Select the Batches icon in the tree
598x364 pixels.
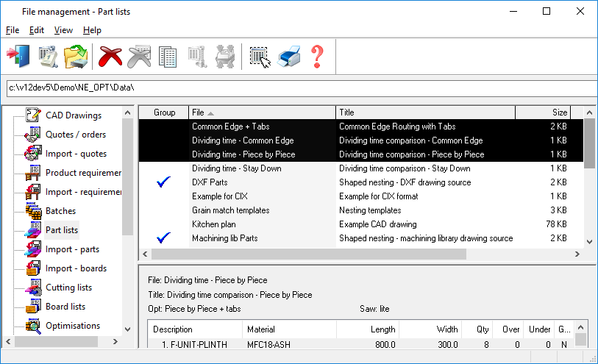pyautogui.click(x=33, y=210)
